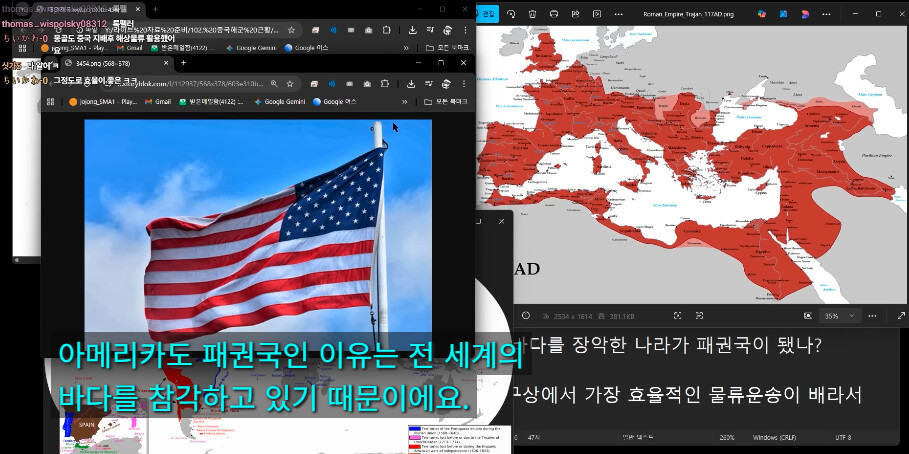This screenshot has width=909, height=454.
Task: Open three-dot menu in back Chrome window
Action: pyautogui.click(x=465, y=30)
